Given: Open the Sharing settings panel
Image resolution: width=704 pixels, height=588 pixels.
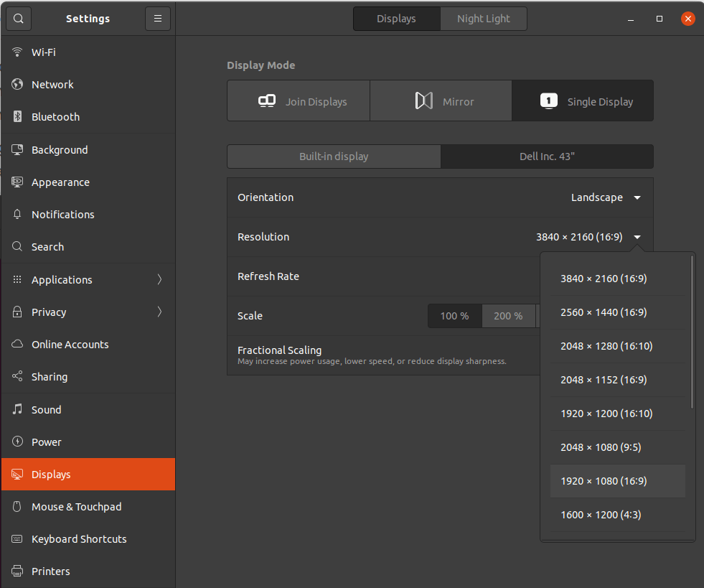Looking at the screenshot, I should pos(50,376).
